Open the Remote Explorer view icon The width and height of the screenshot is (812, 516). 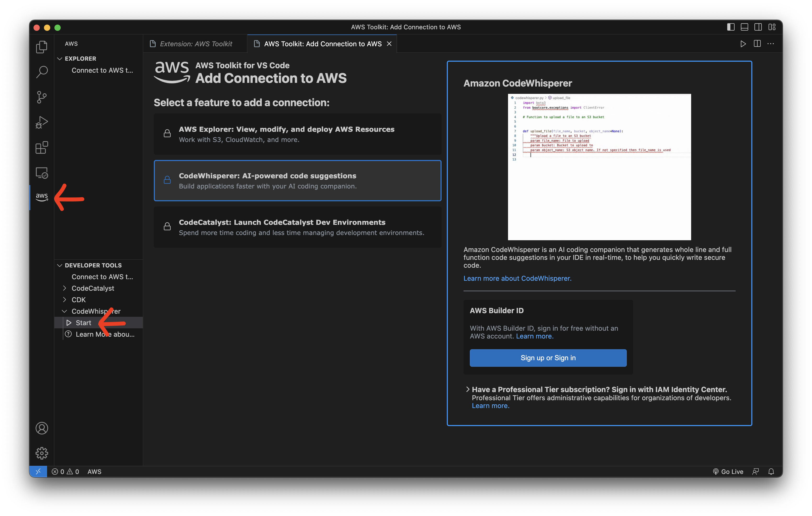tap(42, 173)
